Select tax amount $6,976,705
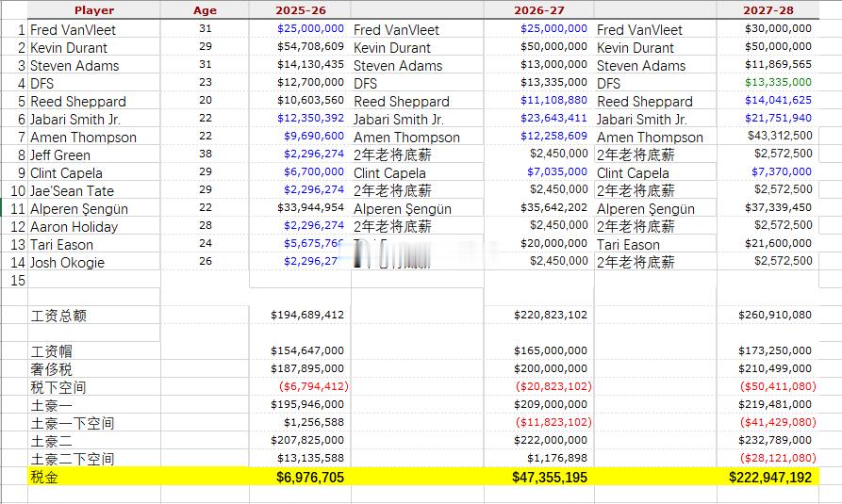Image resolution: width=842 pixels, height=504 pixels. tap(310, 478)
